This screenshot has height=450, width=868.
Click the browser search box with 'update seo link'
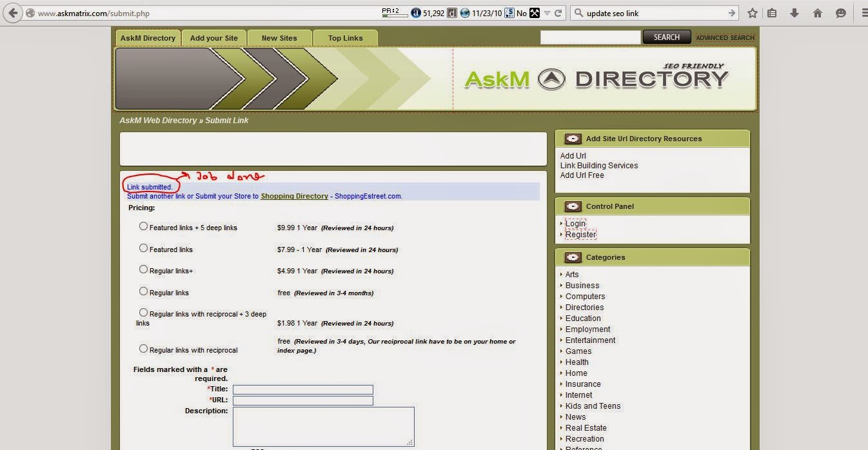coord(655,13)
